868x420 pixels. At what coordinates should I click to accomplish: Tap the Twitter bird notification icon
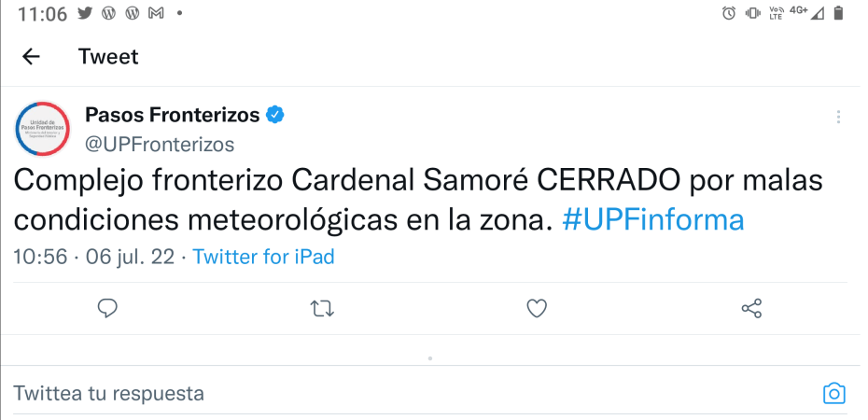tap(86, 14)
